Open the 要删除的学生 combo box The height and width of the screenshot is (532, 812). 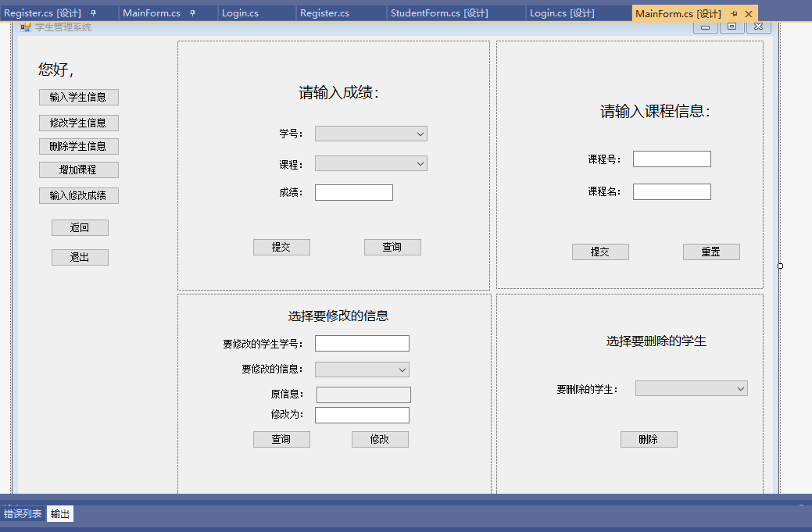click(692, 389)
